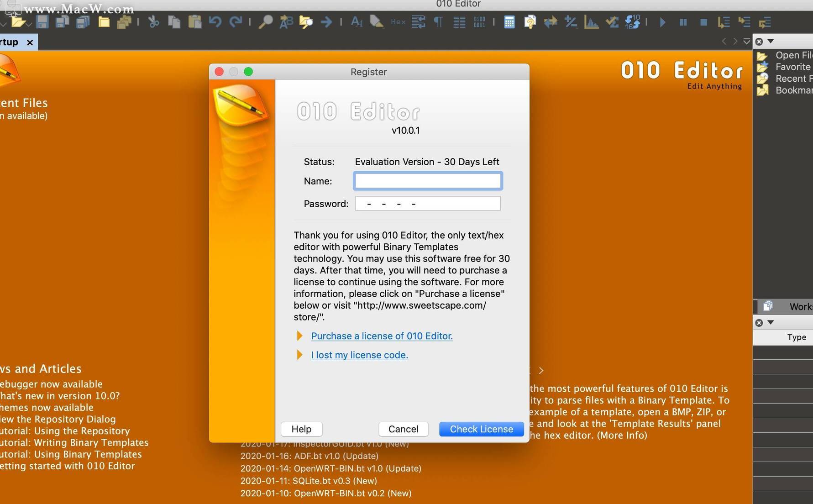Open More Info link in tips text
813x504 pixels.
[622, 436]
